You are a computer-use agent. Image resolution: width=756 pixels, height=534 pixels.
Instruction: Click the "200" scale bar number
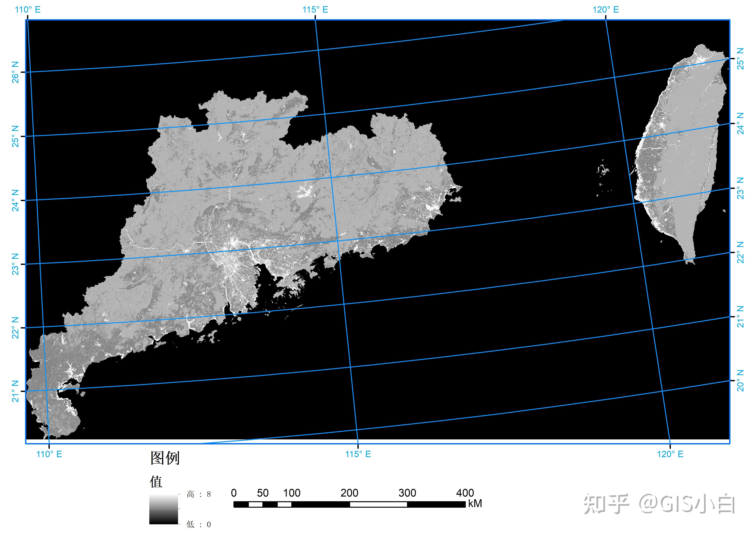coord(349,493)
